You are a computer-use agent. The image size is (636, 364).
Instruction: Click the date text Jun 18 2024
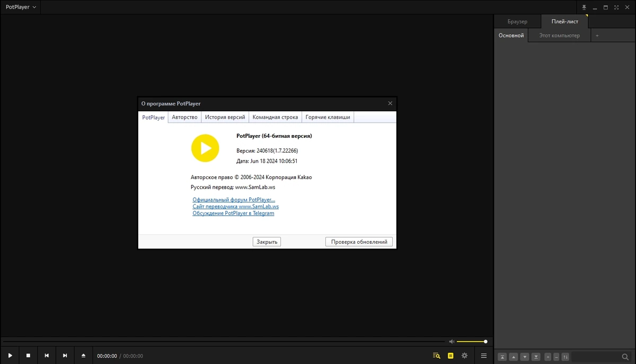tap(265, 161)
